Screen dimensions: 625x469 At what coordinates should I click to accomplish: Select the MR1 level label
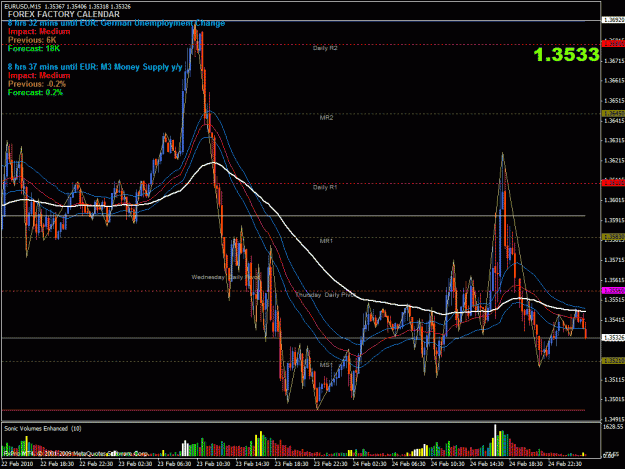pyautogui.click(x=326, y=241)
